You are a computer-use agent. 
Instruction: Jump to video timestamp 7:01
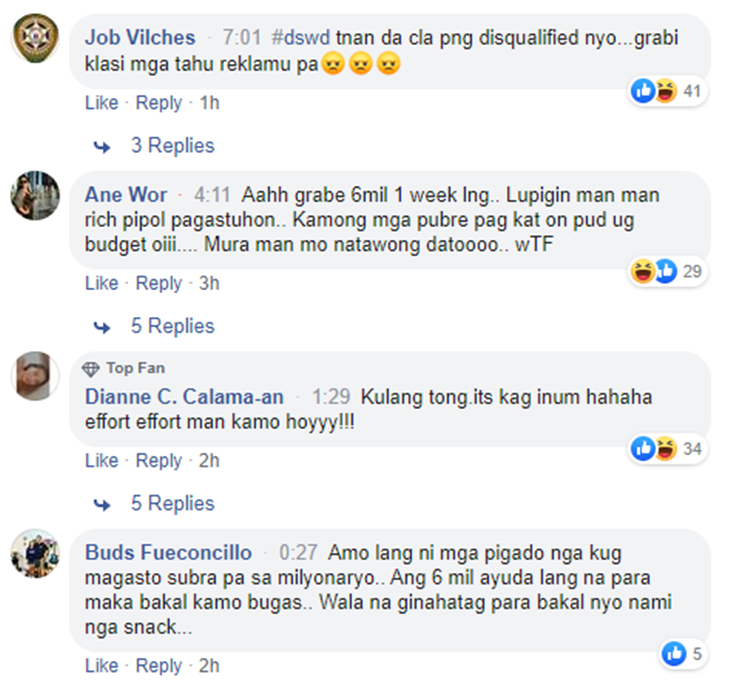[242, 37]
